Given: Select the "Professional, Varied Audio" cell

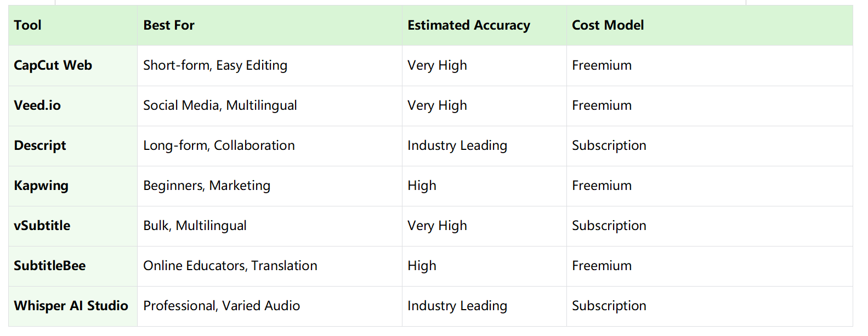Looking at the screenshot, I should coord(222,306).
